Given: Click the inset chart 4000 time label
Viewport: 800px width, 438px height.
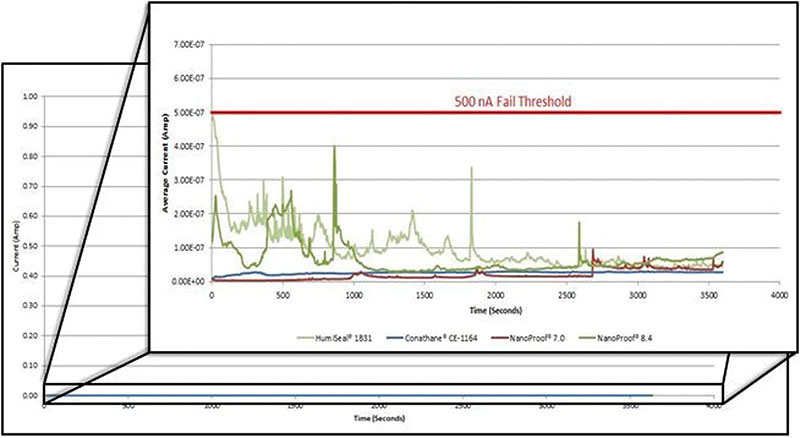Looking at the screenshot, I should (779, 295).
